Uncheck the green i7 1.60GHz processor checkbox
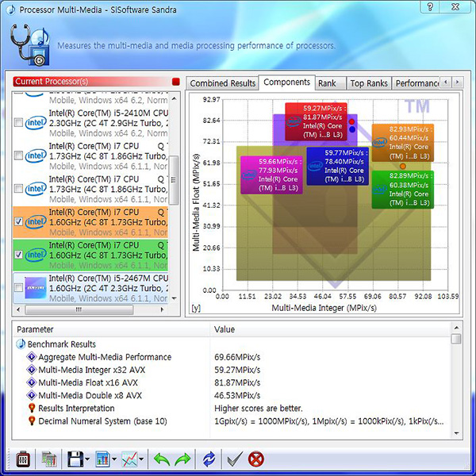This screenshot has width=476, height=476. click(x=18, y=255)
